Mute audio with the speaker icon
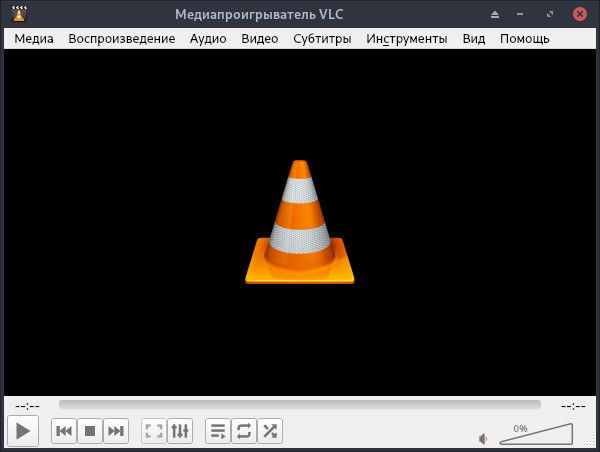The image size is (600, 452). click(x=483, y=439)
